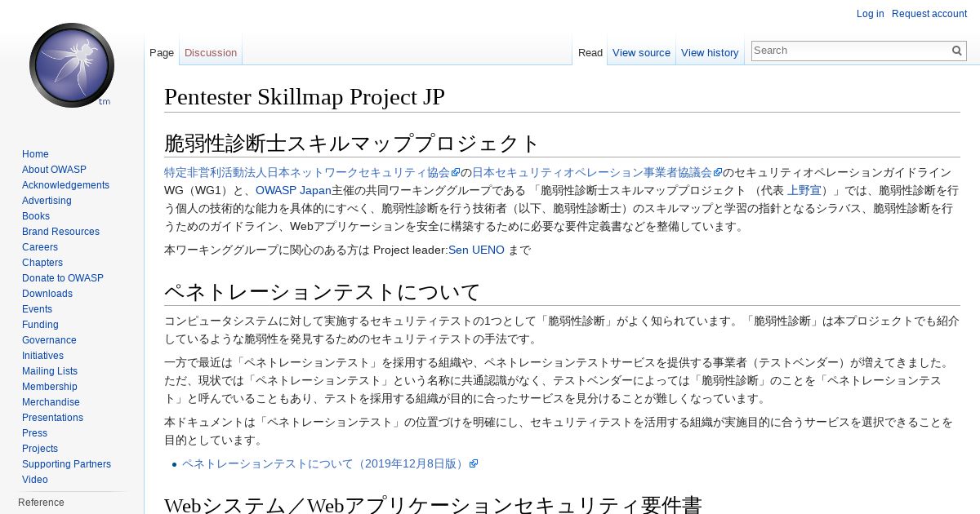Open Donate to OWASP link
This screenshot has height=514, width=980.
pos(63,278)
